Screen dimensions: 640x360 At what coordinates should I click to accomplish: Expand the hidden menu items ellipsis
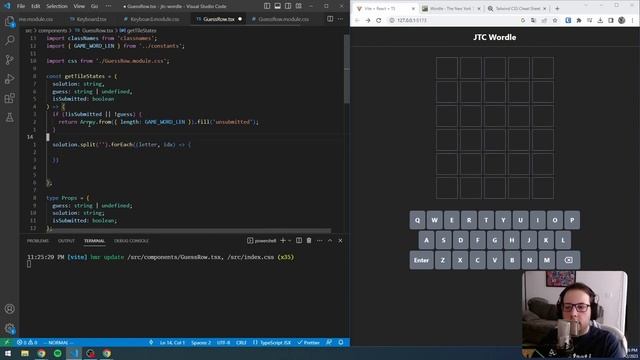(108, 6)
